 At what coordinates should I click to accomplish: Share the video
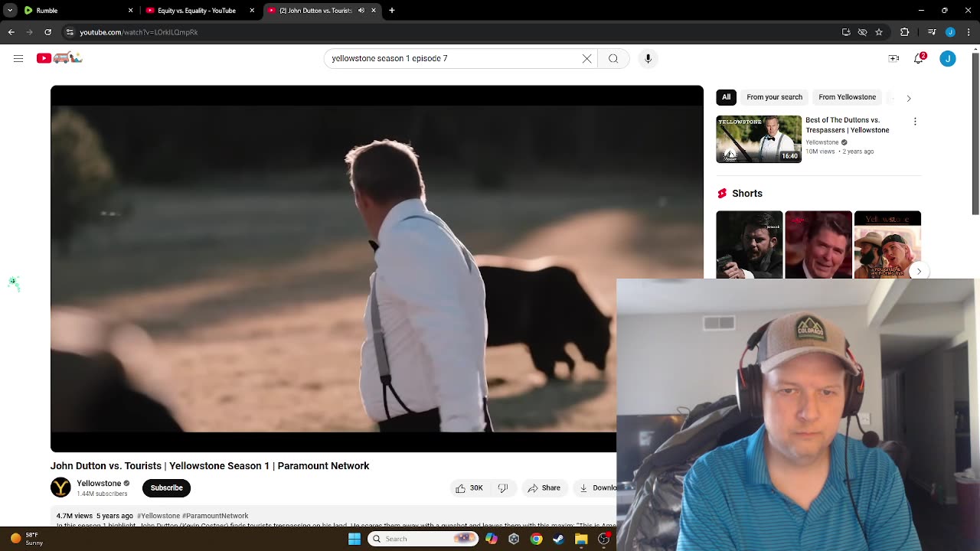pos(544,487)
